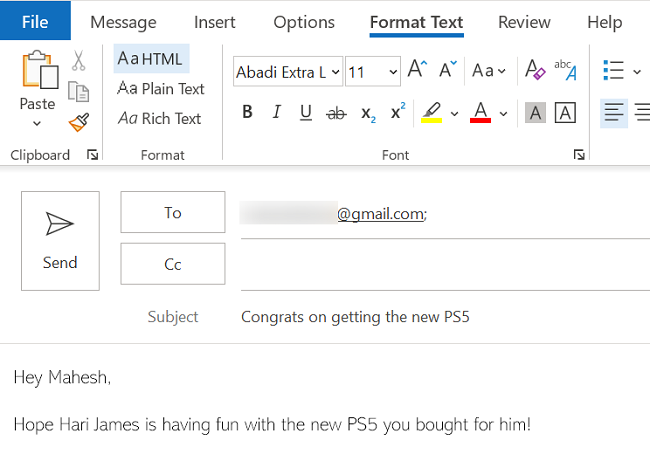Screen dimensions: 650x454
Task: Open the font name dropdown
Action: coord(334,72)
